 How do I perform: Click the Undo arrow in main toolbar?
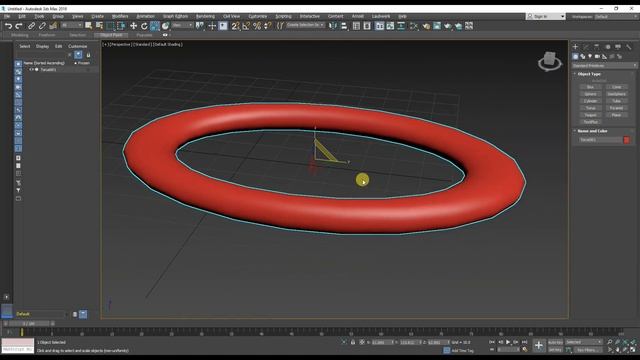point(8,26)
